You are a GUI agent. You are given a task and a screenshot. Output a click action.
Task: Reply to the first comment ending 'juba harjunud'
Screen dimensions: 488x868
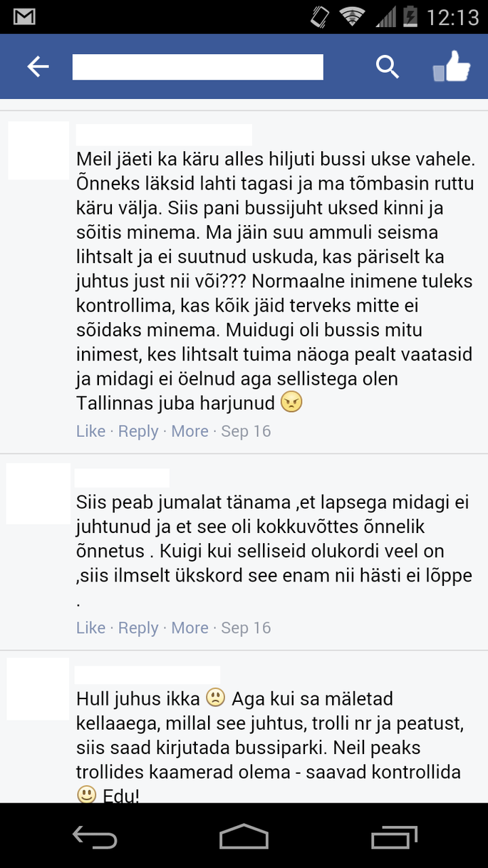[138, 431]
